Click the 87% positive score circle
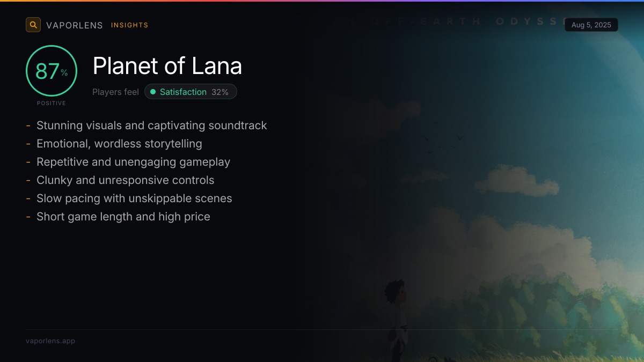This screenshot has height=362, width=644. [52, 71]
